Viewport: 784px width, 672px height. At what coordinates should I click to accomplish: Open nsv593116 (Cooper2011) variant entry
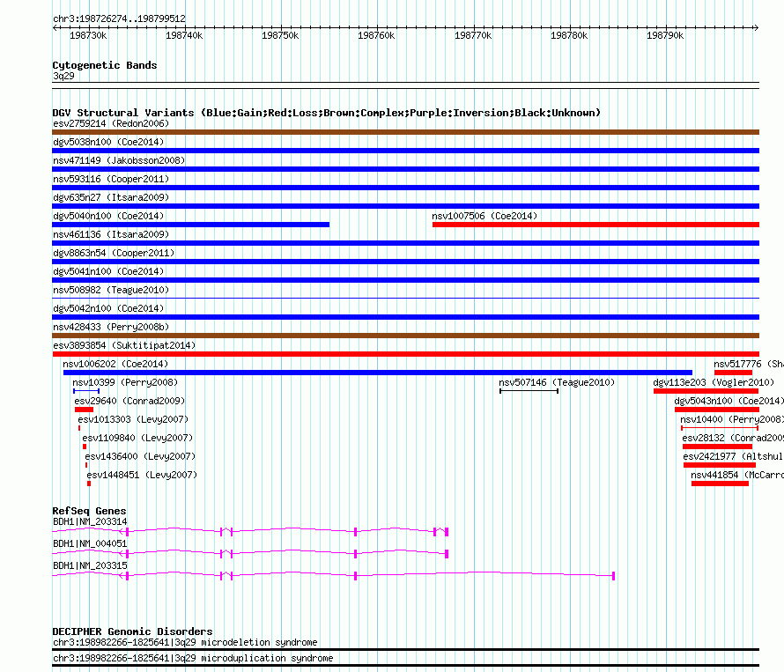click(111, 179)
